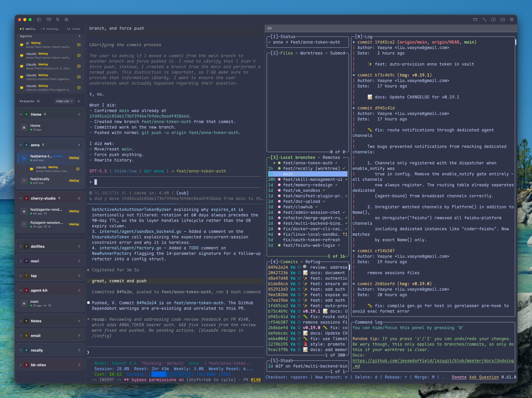Open settings gear at top right

pyautogui.click(x=512, y=19)
